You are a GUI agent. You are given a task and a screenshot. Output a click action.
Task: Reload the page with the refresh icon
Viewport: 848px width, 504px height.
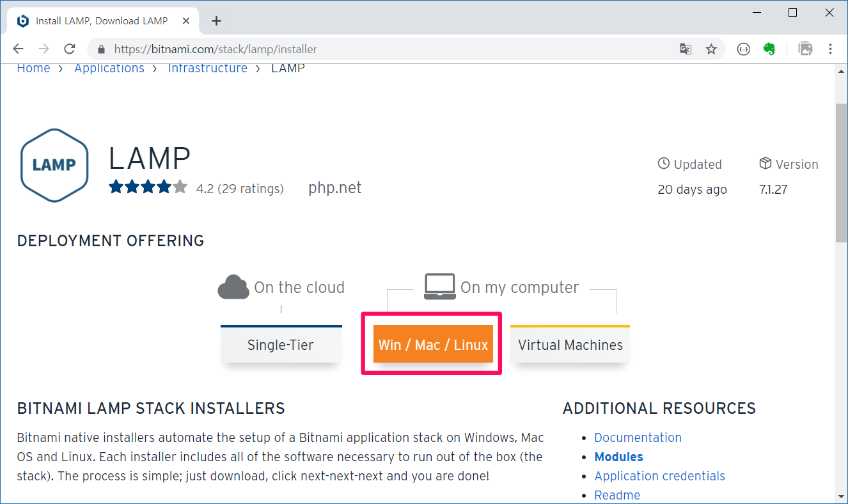(69, 49)
